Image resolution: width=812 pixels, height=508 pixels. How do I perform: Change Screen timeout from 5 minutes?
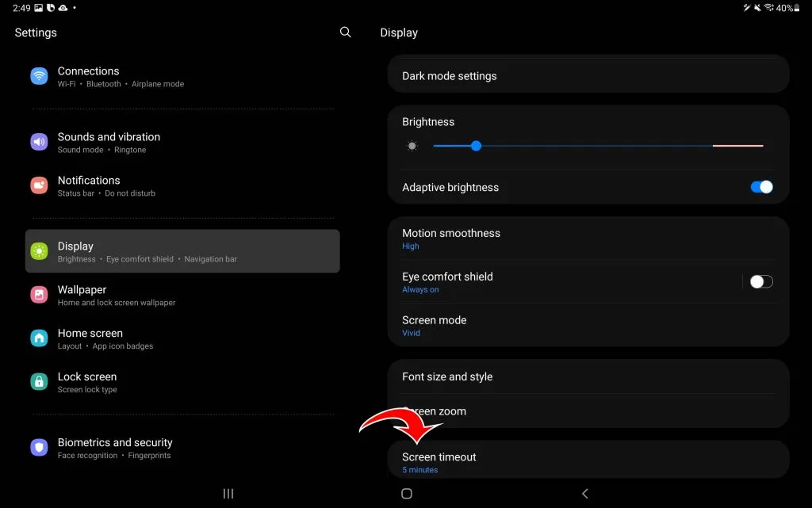[588, 461]
